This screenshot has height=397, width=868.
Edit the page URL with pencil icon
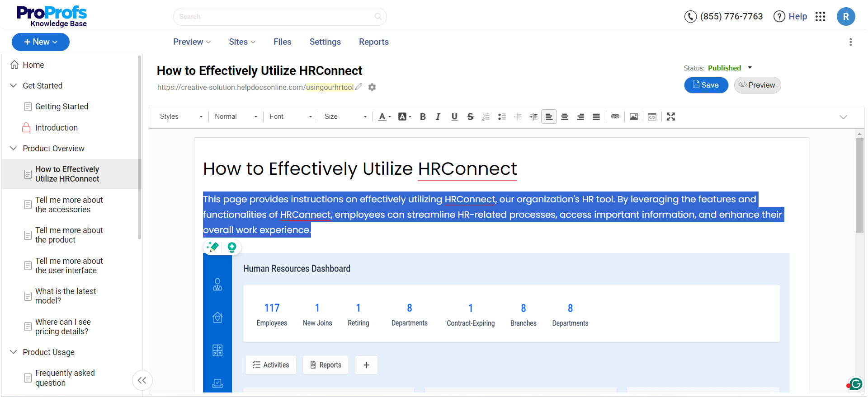point(359,87)
